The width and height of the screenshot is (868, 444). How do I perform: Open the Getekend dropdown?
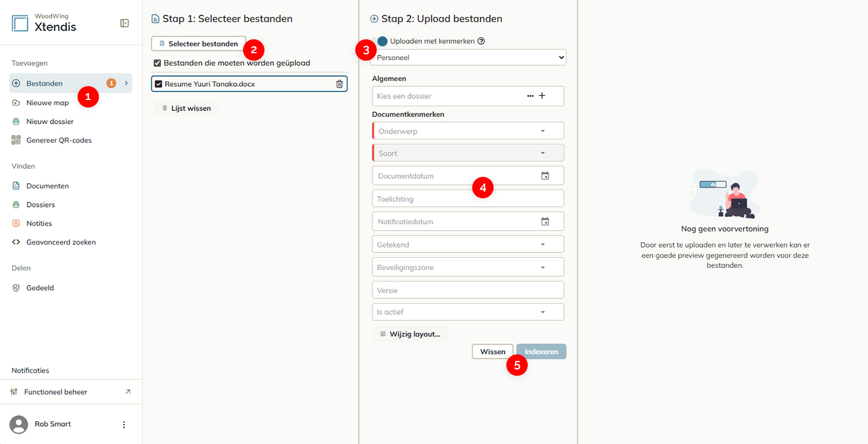(x=468, y=244)
